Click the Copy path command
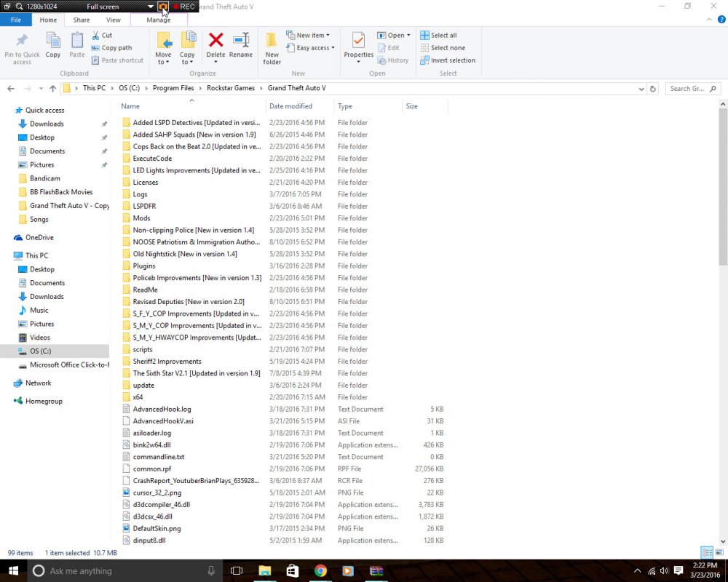The width and height of the screenshot is (728, 582). pos(112,48)
